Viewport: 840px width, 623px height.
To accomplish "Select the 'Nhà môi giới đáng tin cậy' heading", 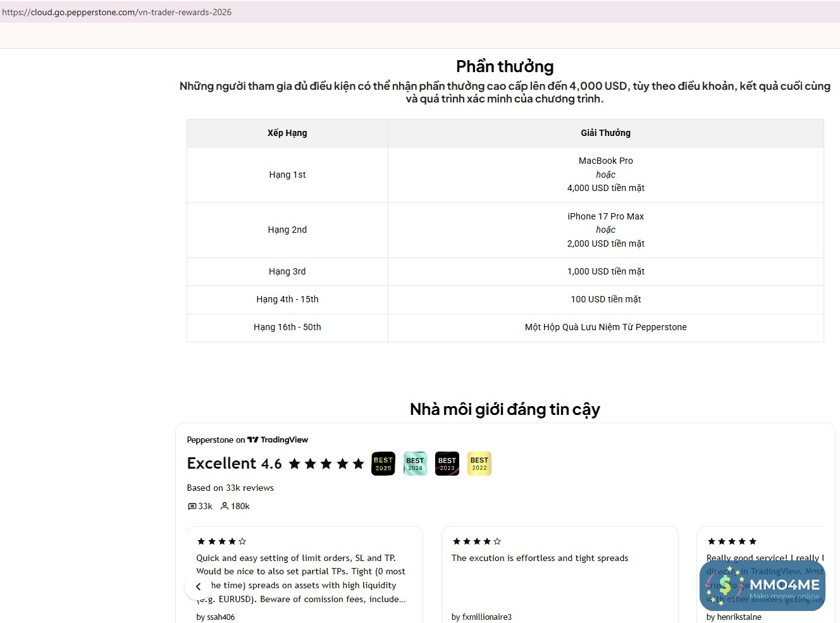I will 505,409.
